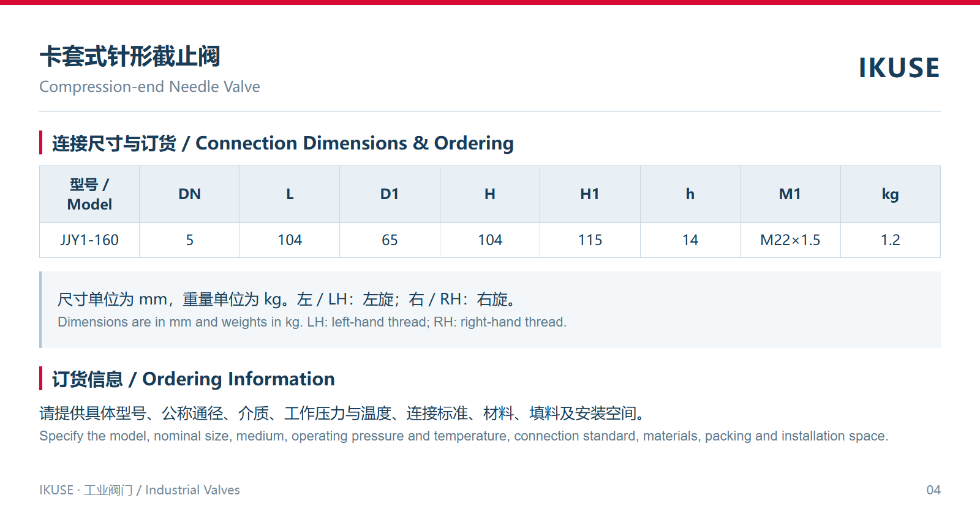Select the 订货信息 / Ordering Information heading

pyautogui.click(x=194, y=379)
